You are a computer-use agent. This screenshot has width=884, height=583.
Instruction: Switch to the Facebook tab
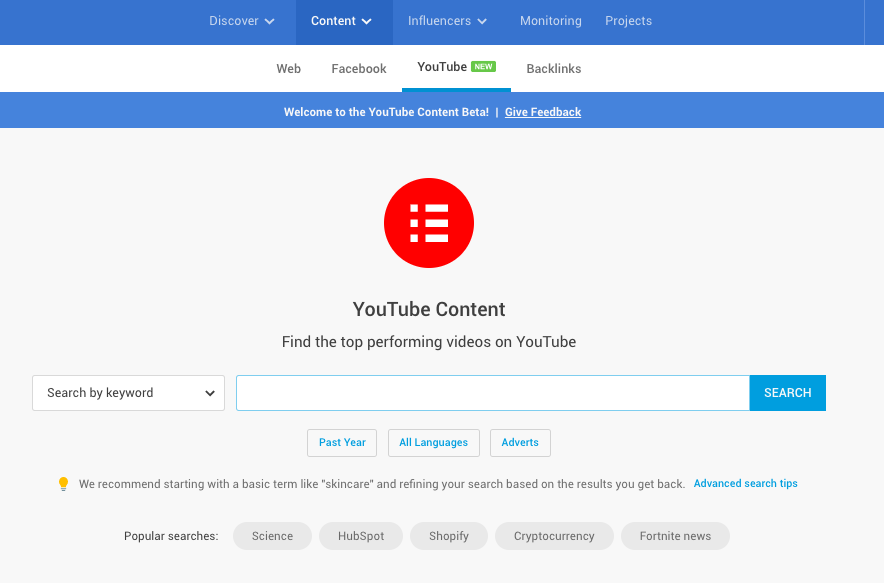pyautogui.click(x=359, y=69)
